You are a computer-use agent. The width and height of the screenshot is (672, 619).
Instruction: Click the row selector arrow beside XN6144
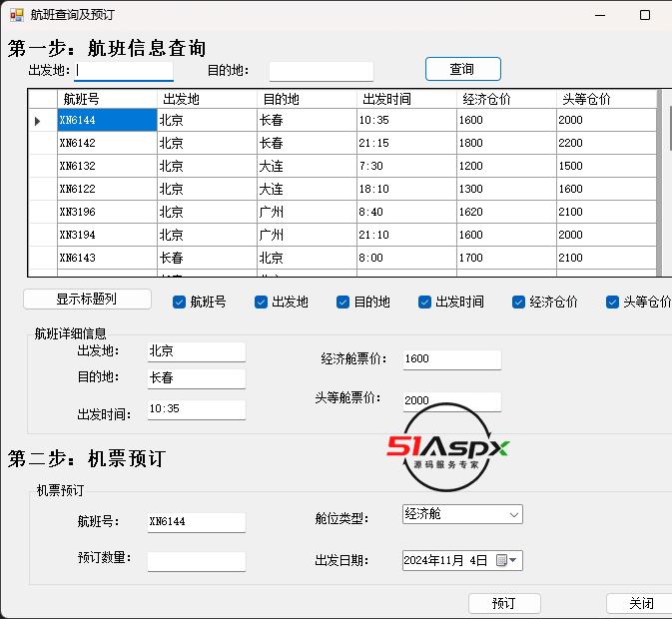coord(38,121)
